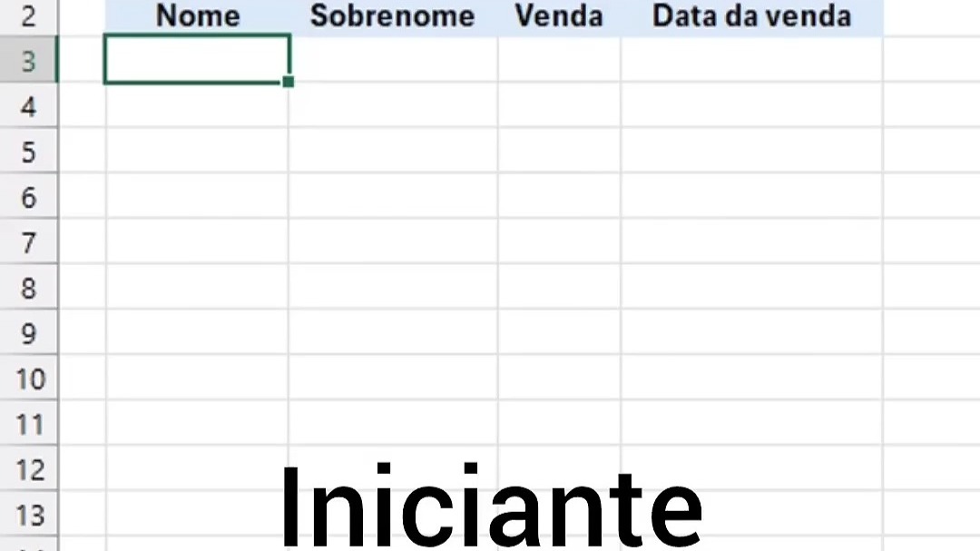This screenshot has height=551, width=980.
Task: Click the Venda cell in row 5
Action: (x=559, y=151)
